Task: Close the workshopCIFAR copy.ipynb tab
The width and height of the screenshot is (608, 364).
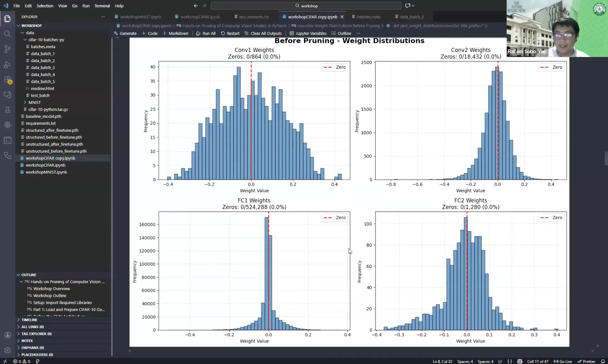Action: (342, 17)
